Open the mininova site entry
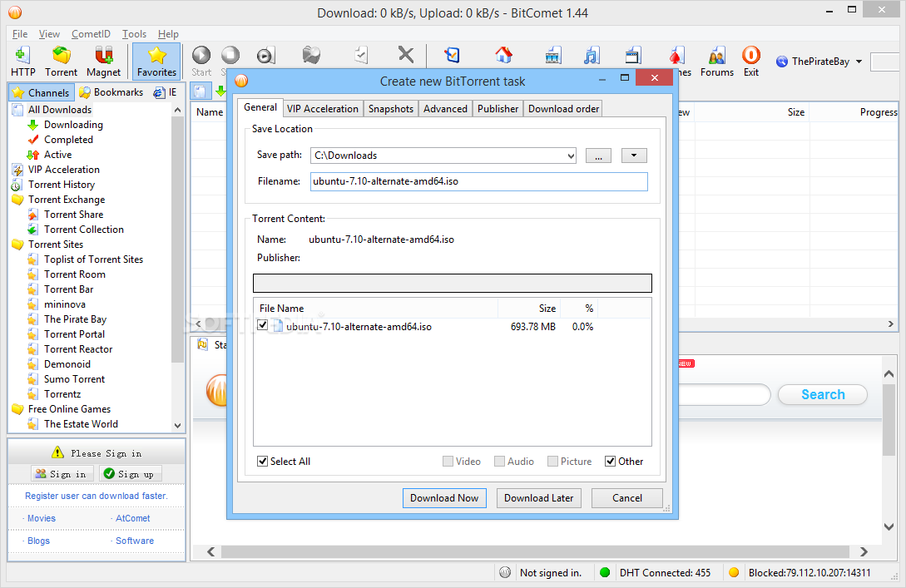 (x=65, y=304)
